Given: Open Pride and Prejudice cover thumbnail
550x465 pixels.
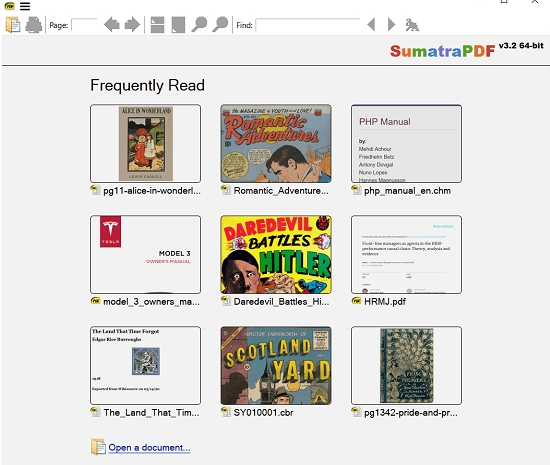Looking at the screenshot, I should pos(407,365).
